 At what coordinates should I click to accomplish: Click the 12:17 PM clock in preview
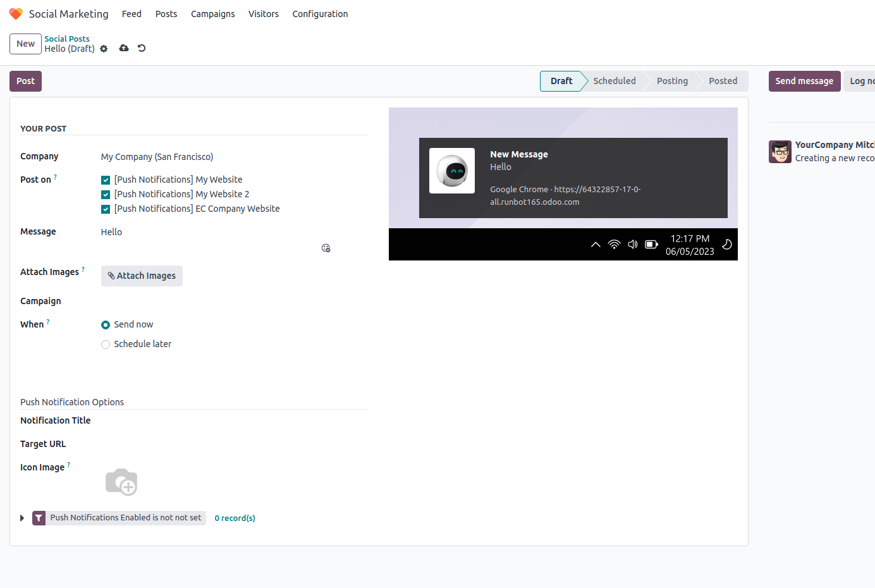[x=690, y=238]
